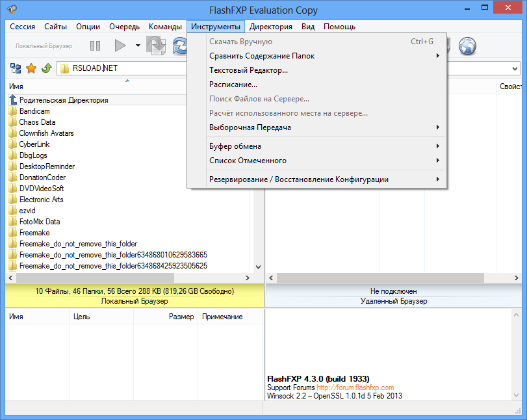Select the Electronic Arts folder
Image resolution: width=527 pixels, height=420 pixels.
click(36, 200)
